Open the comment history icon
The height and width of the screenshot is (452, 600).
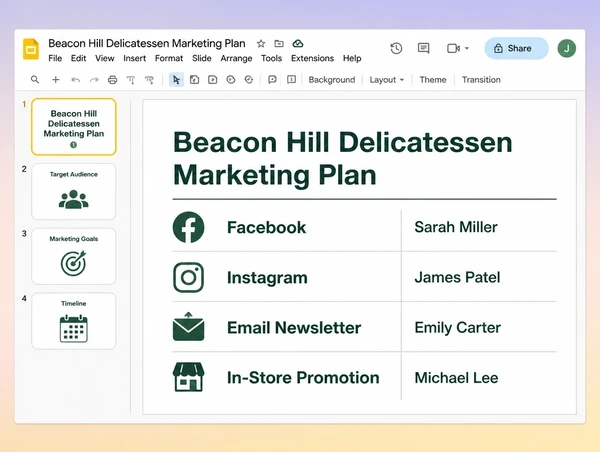tap(423, 48)
